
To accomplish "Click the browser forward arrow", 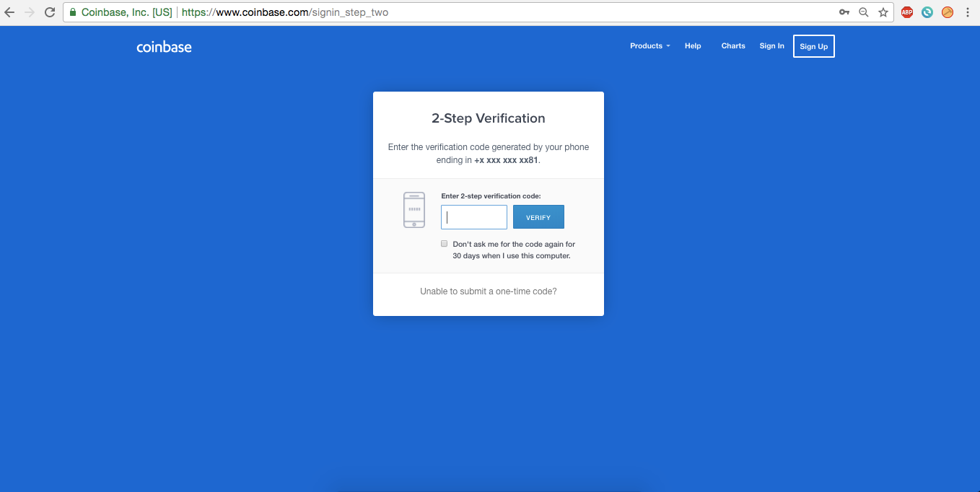I will point(30,12).
